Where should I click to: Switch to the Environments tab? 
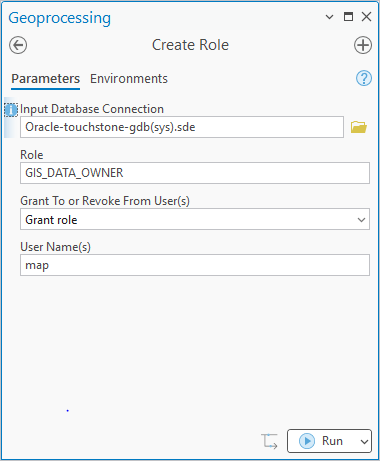pyautogui.click(x=129, y=79)
